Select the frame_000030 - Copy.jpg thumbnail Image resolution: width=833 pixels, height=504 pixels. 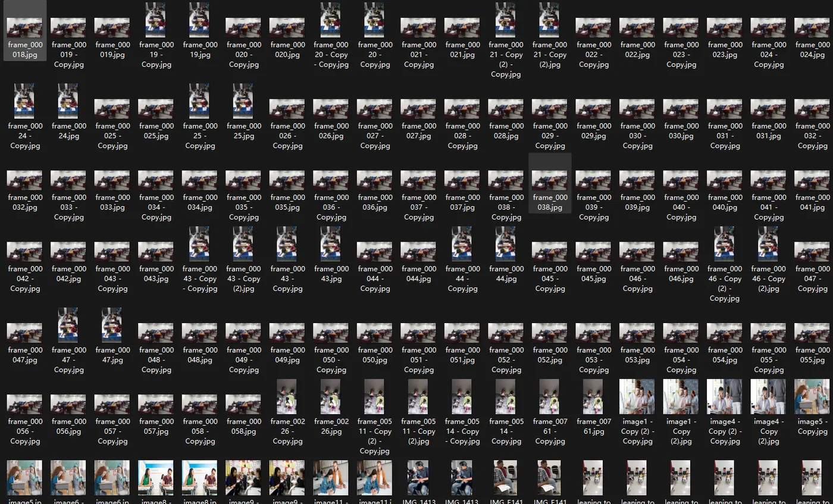tap(637, 109)
